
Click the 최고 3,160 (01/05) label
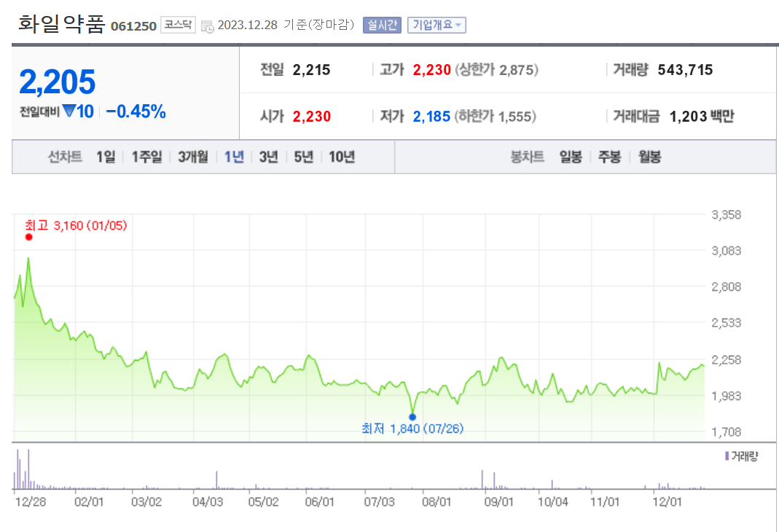(x=76, y=225)
